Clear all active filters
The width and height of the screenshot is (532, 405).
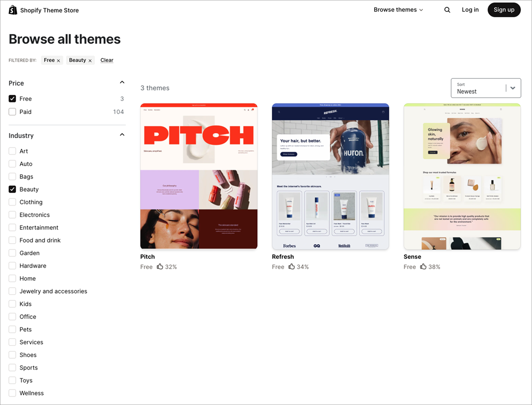click(x=106, y=60)
